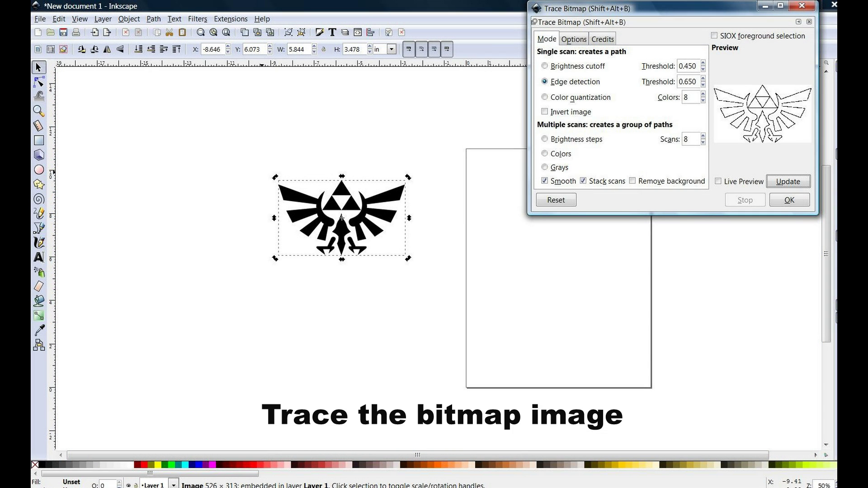Flip selection horizontally icon

click(107, 49)
